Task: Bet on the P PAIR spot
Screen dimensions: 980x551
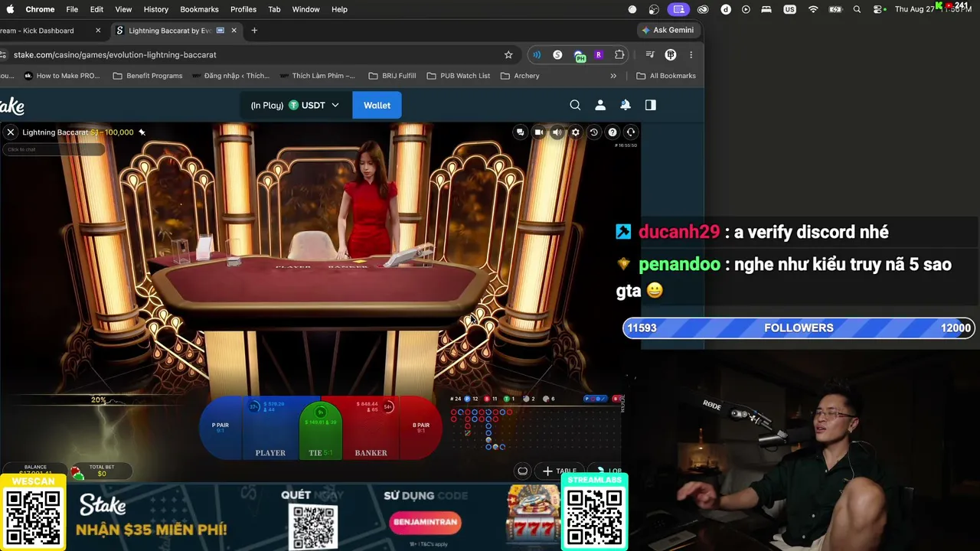Action: [220, 428]
